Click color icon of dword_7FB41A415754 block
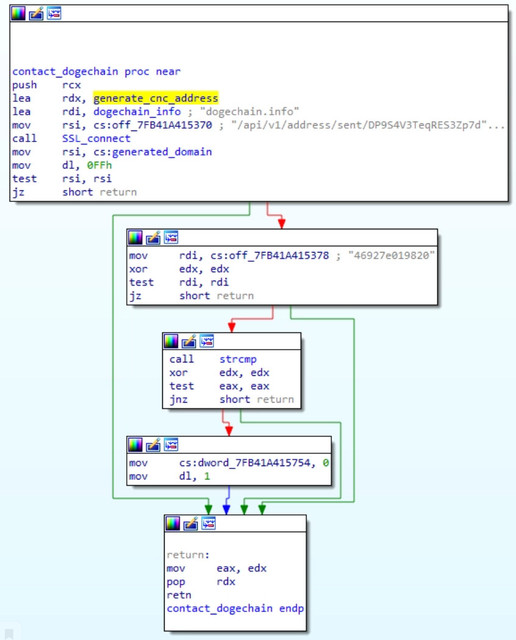 click(135, 444)
